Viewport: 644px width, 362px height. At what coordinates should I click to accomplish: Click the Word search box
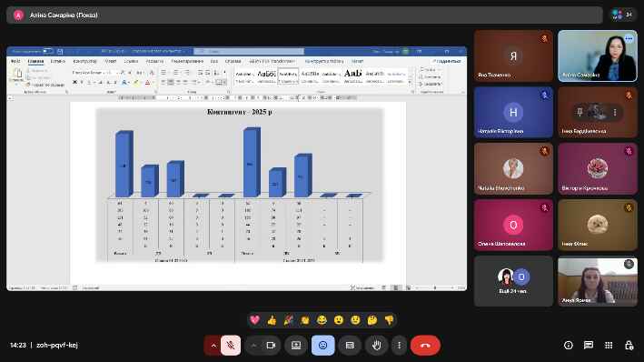(249, 51)
